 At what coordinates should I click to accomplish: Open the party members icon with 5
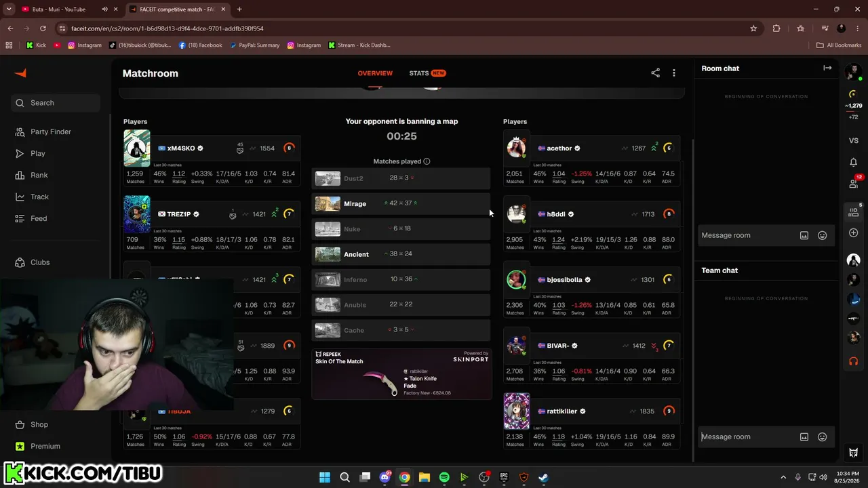tap(854, 211)
